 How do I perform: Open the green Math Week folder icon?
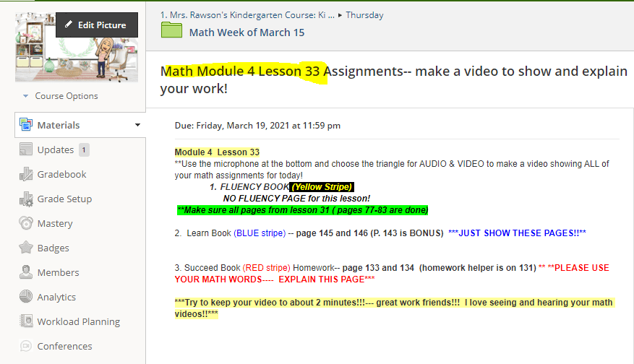pyautogui.click(x=171, y=30)
